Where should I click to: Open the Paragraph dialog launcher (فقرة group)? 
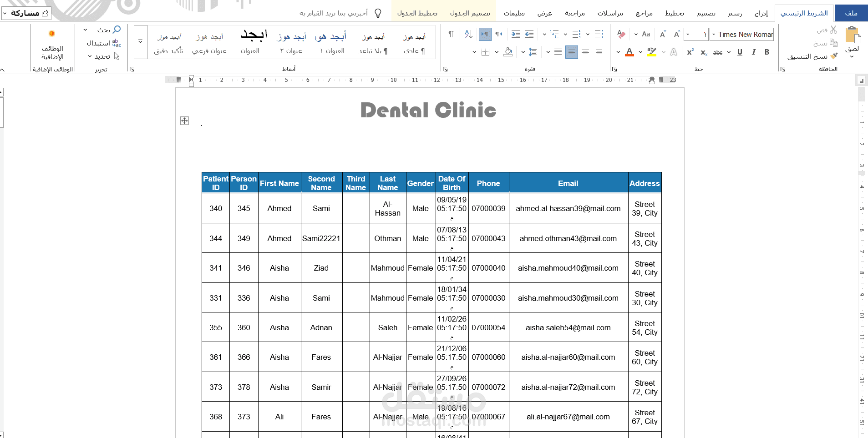[x=445, y=69]
